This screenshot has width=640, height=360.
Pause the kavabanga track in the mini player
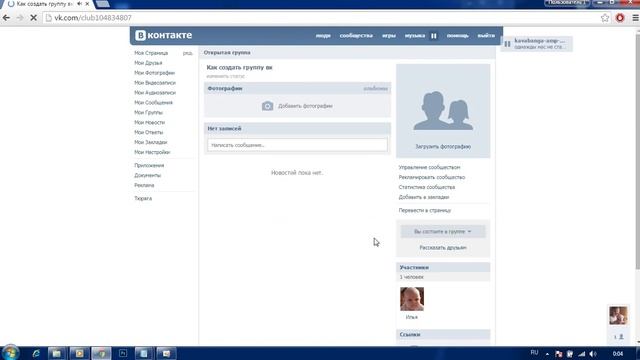[507, 44]
